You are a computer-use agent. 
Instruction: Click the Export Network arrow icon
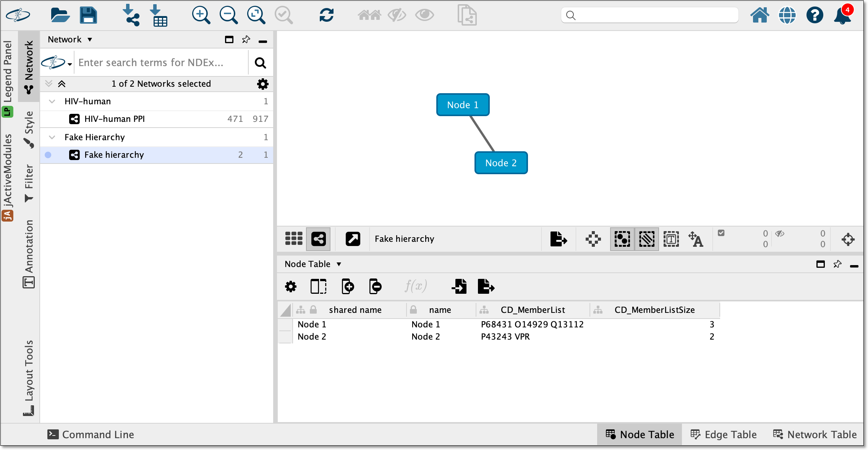point(559,239)
